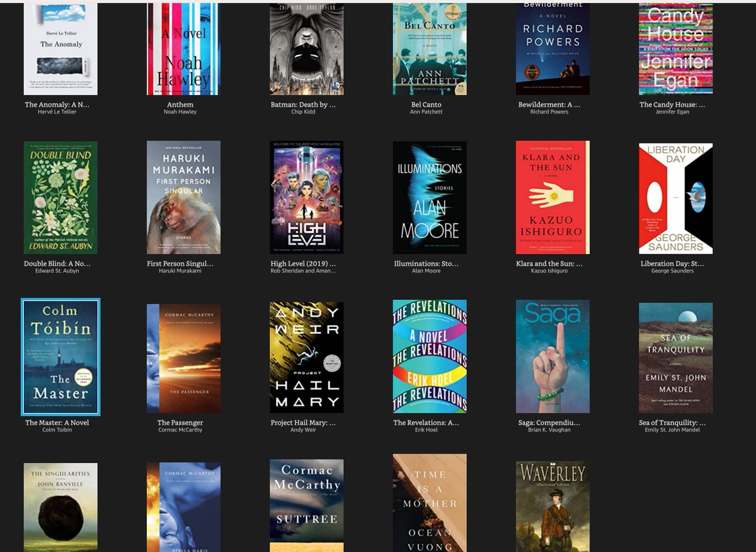This screenshot has width=756, height=552.
Task: Open The Anomaly book cover
Action: 60,49
